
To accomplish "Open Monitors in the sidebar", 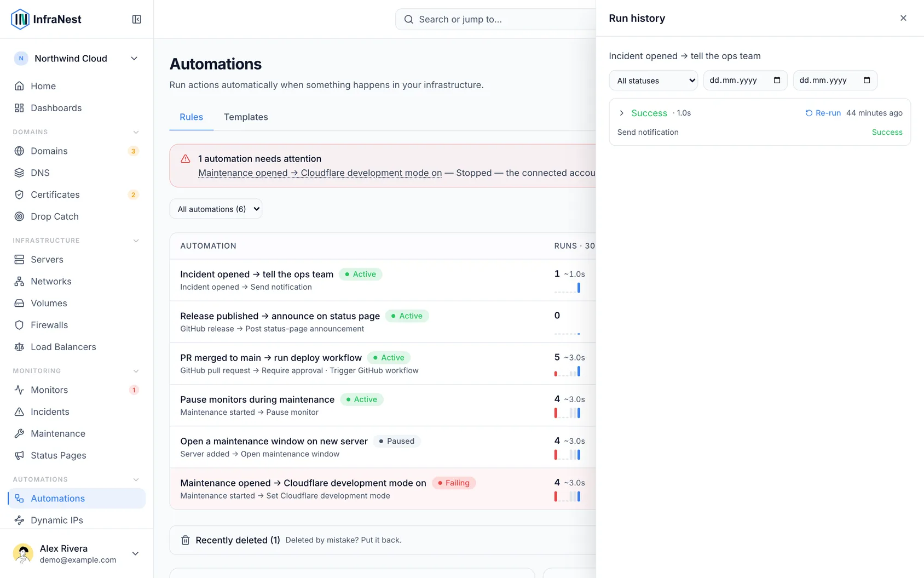I will click(77, 390).
